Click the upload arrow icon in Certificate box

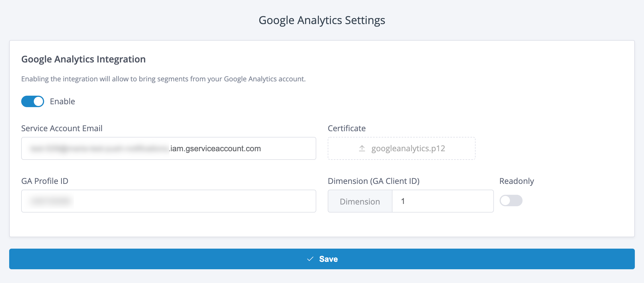[362, 148]
